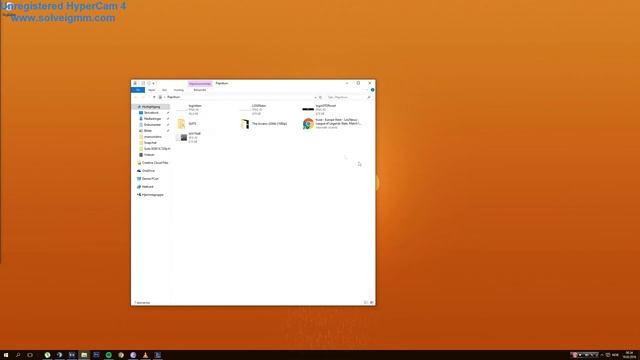Open the blue Help icon in the ribbon
640x360 pixels.
click(x=372, y=90)
